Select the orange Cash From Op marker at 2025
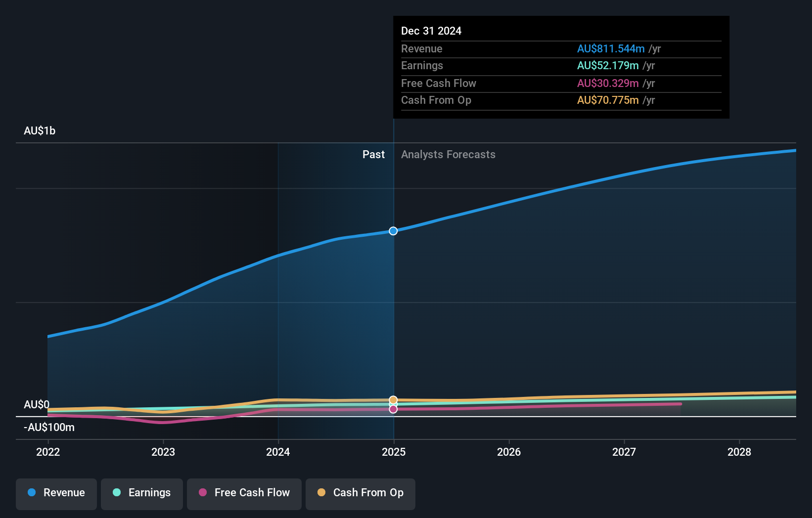The height and width of the screenshot is (518, 812). click(x=393, y=399)
